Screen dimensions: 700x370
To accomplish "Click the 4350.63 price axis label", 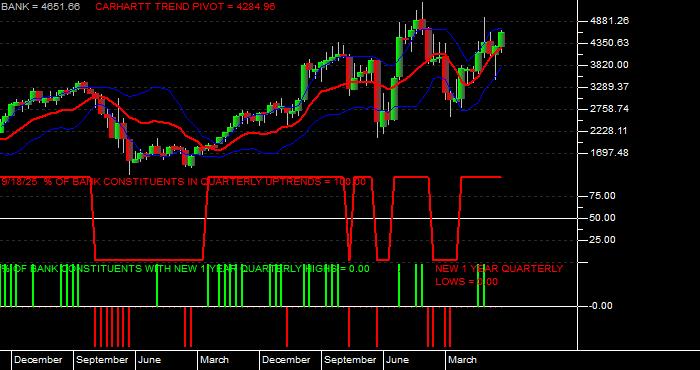I will click(x=609, y=43).
